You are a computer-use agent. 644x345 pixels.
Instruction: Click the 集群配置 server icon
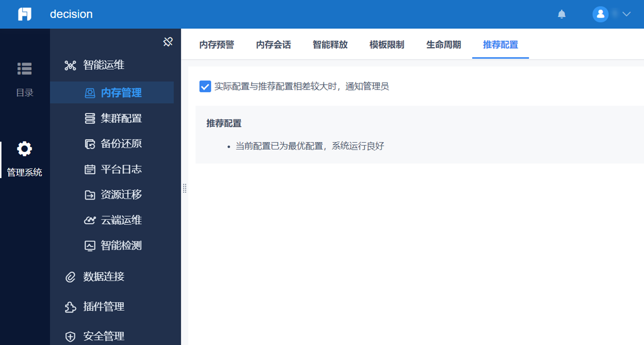point(90,118)
